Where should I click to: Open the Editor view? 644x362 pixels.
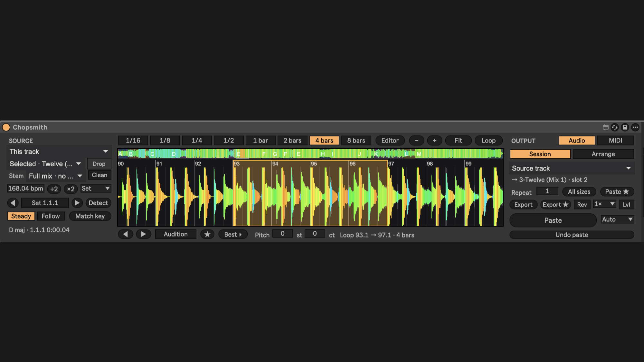(390, 141)
